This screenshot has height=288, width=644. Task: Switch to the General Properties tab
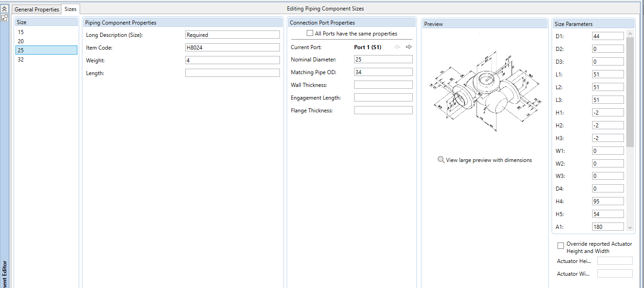pyautogui.click(x=36, y=9)
